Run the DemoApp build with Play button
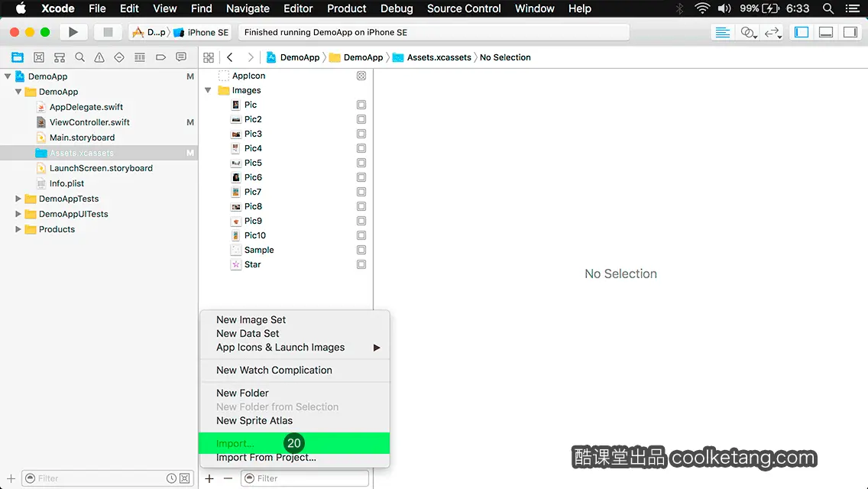Screen dimensions: 868x489 pos(73,32)
